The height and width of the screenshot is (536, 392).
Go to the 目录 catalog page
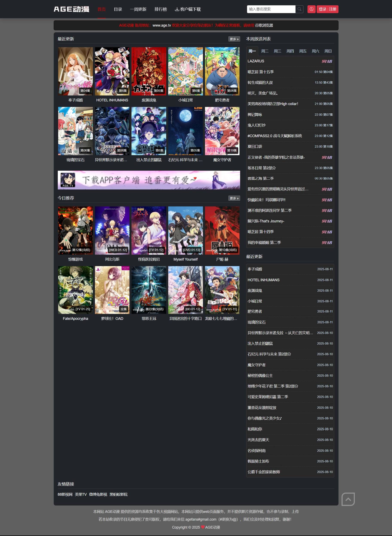click(118, 9)
